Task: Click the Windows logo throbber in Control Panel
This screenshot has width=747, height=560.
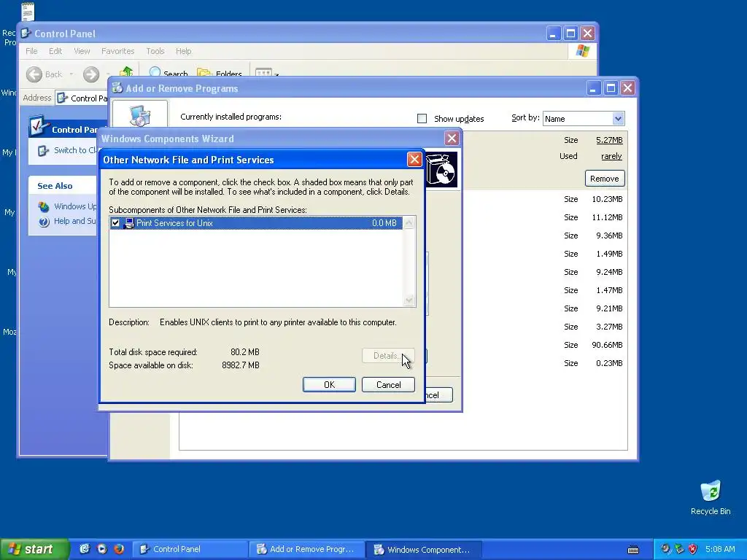Action: pos(582,51)
